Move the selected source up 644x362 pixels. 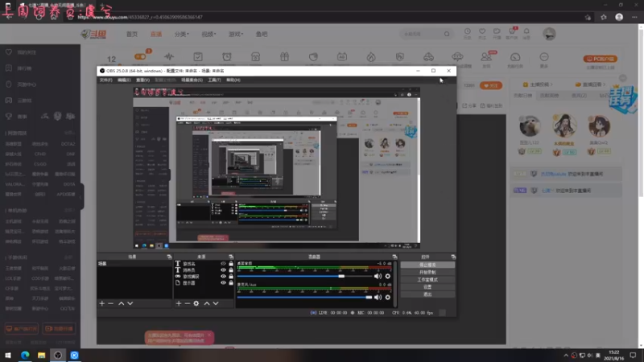207,303
